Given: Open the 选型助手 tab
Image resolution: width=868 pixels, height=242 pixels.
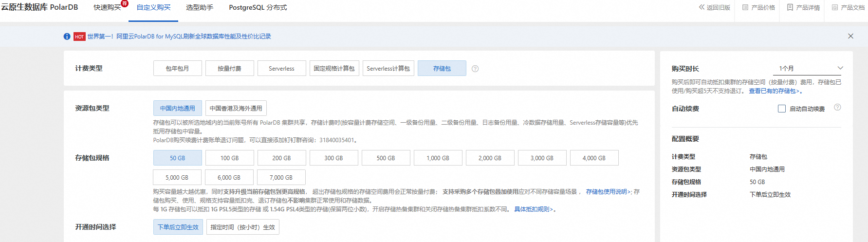Looking at the screenshot, I should (x=200, y=8).
